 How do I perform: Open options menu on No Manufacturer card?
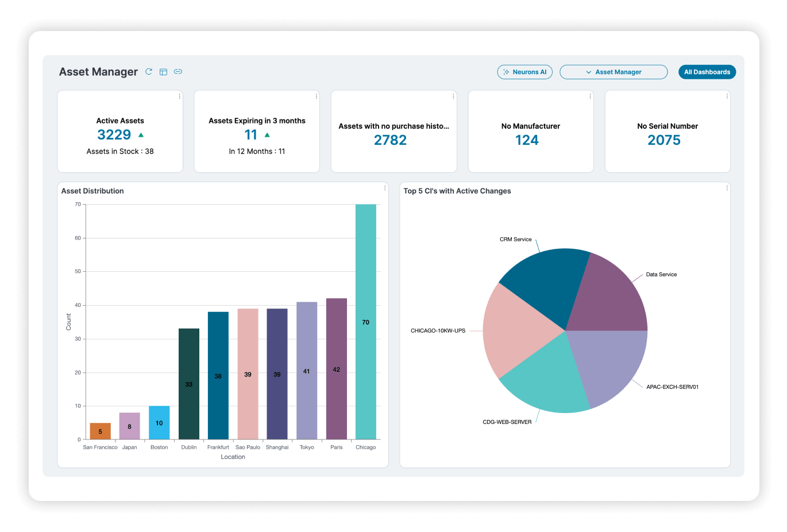click(x=590, y=97)
